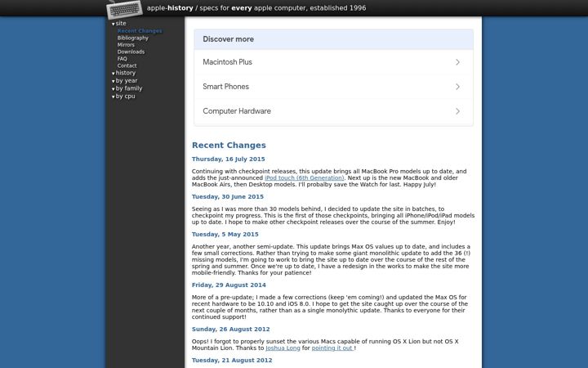The image size is (588, 368).
Task: Click the 'Discover more' header label
Action: tap(228, 39)
